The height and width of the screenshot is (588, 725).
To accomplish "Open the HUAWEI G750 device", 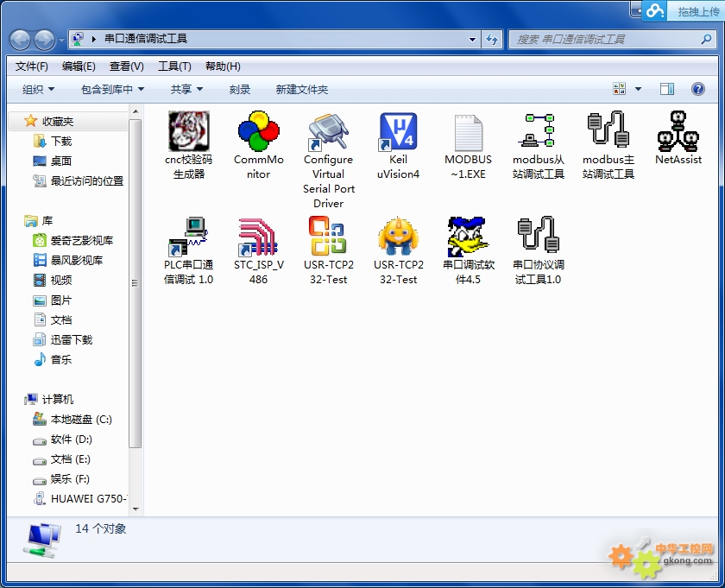I will pyautogui.click(x=80, y=499).
